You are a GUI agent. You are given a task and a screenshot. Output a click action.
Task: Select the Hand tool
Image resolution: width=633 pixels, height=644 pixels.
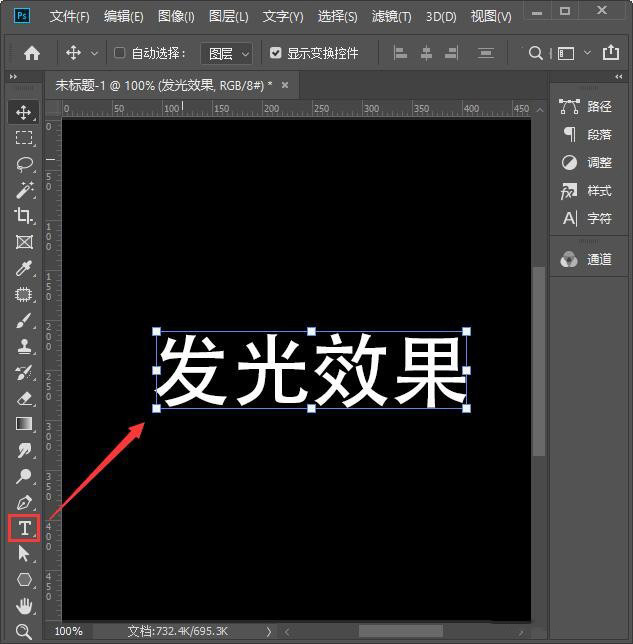[24, 606]
